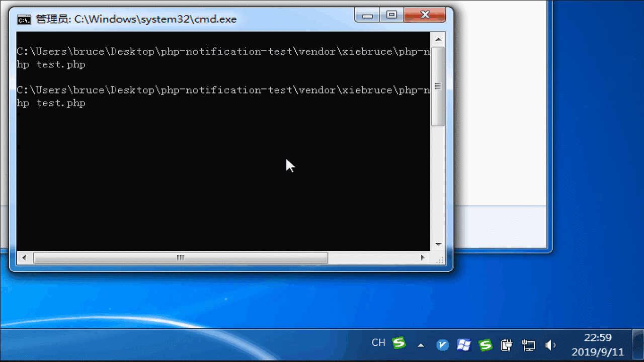The height and width of the screenshot is (362, 644).
Task: Click the console's vertical scroll down arrow
Action: [438, 244]
